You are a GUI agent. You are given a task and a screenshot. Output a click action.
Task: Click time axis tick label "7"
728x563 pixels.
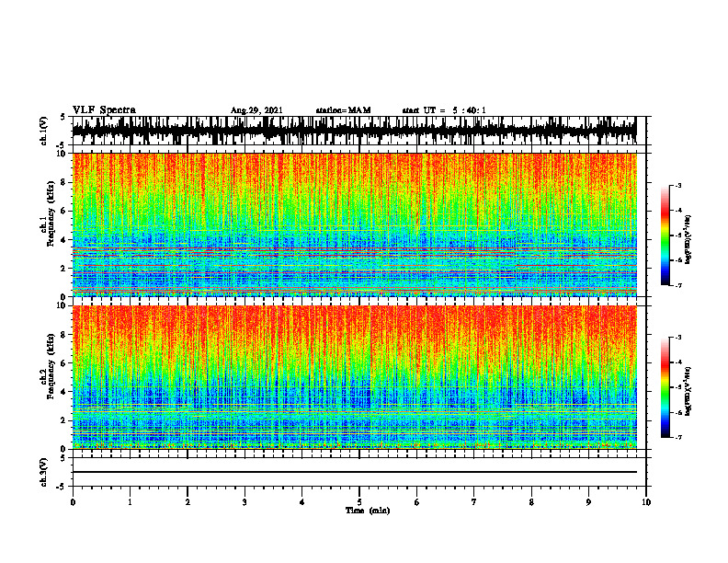point(474,502)
